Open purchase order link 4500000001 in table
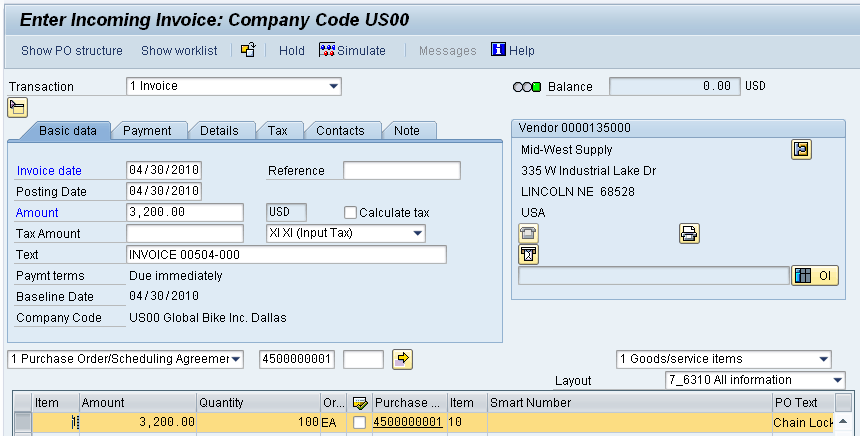 tap(408, 422)
